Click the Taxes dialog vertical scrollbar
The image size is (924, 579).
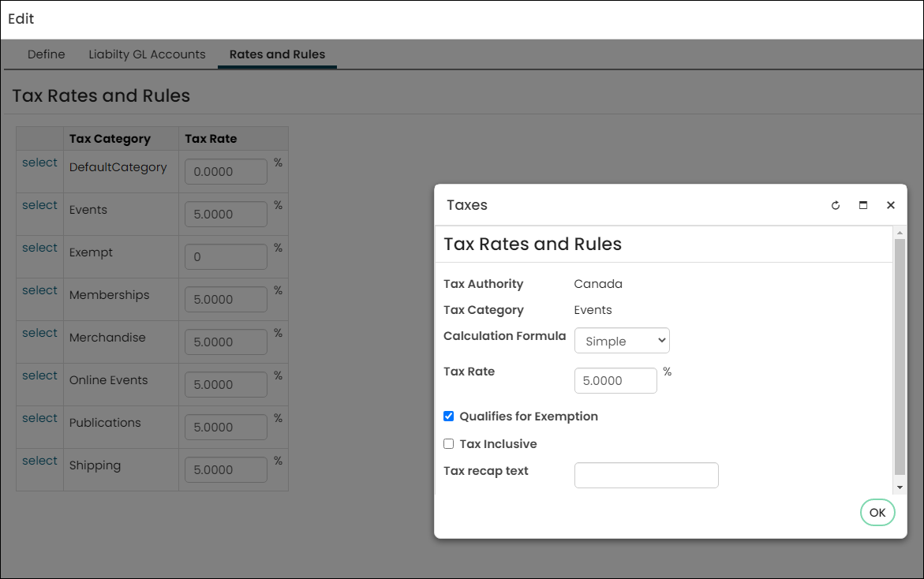click(x=900, y=357)
